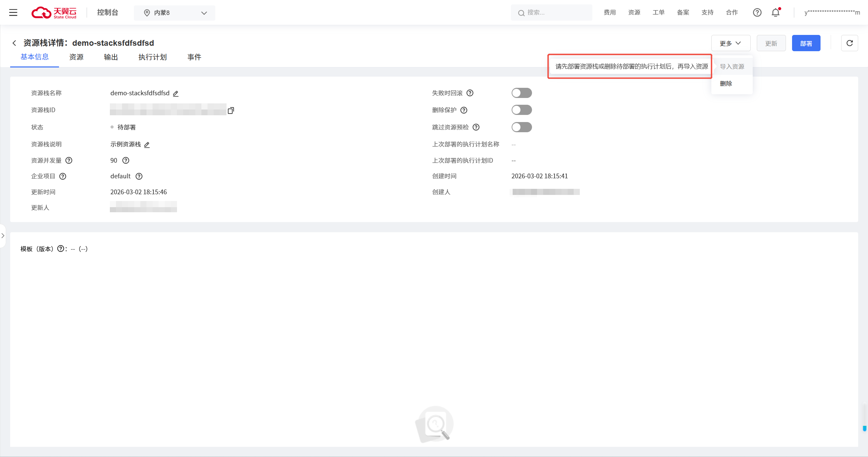868x457 pixels.
Task: Copy the resource stack ID
Action: (x=231, y=110)
